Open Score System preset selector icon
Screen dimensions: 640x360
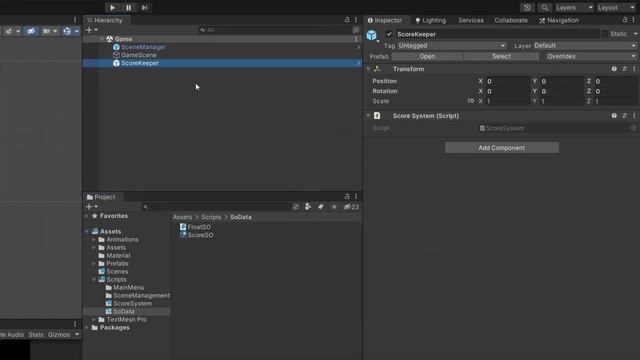tap(624, 116)
